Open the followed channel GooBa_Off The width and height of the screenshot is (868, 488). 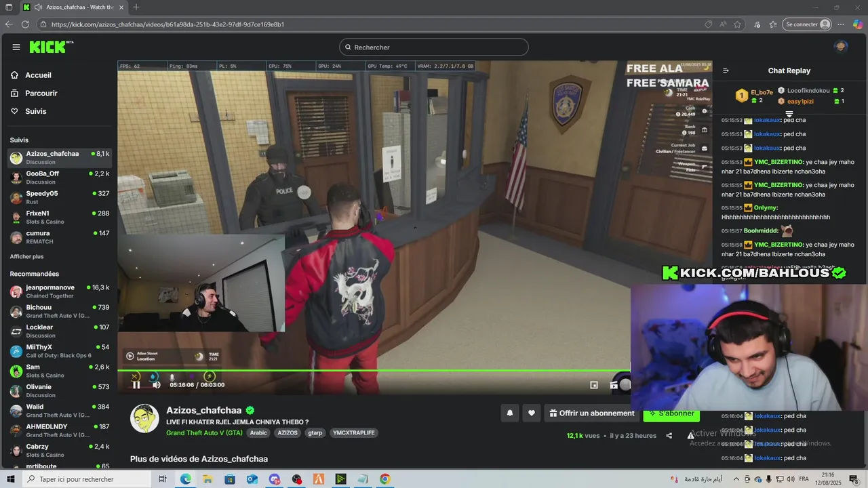click(x=60, y=178)
